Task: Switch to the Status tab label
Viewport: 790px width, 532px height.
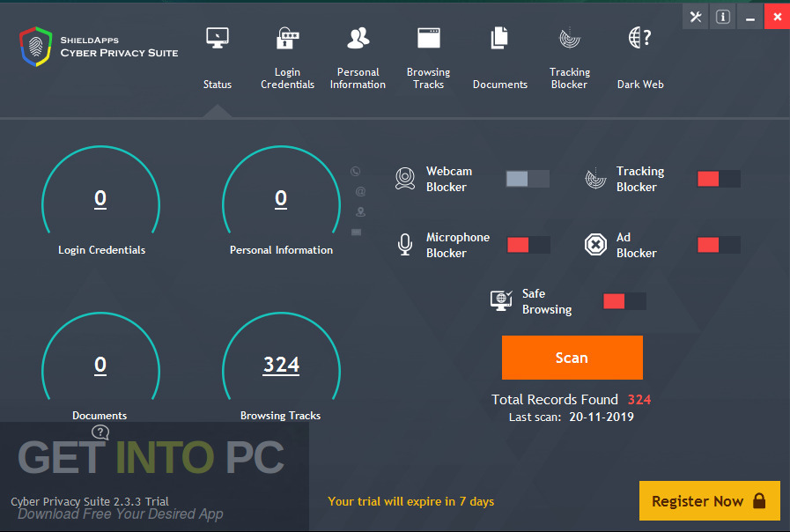Action: [x=218, y=85]
